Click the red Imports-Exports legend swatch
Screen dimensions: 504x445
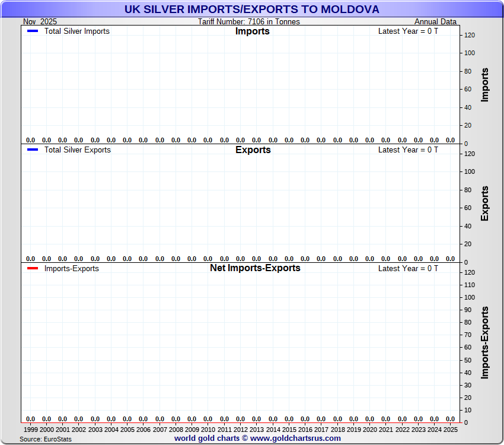pos(33,268)
